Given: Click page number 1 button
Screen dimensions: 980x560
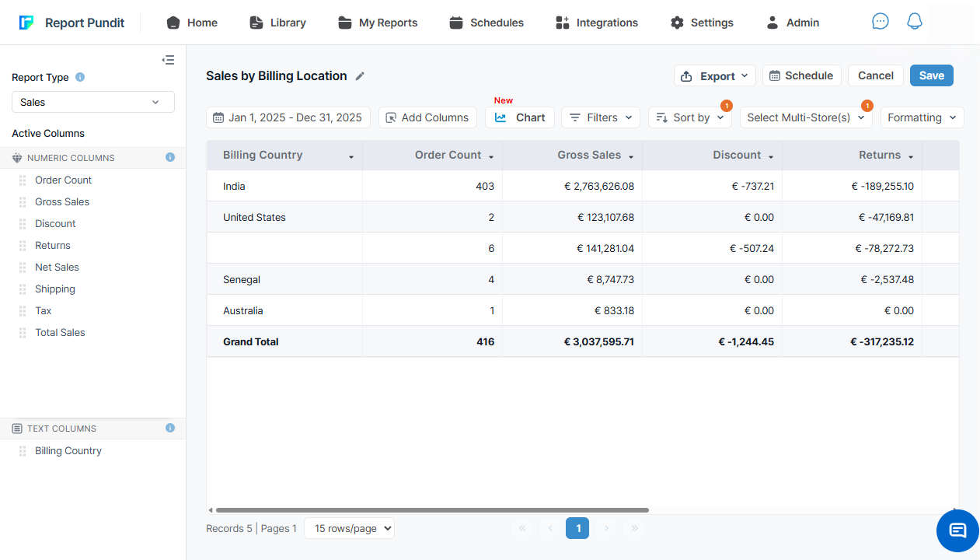Looking at the screenshot, I should click(577, 528).
